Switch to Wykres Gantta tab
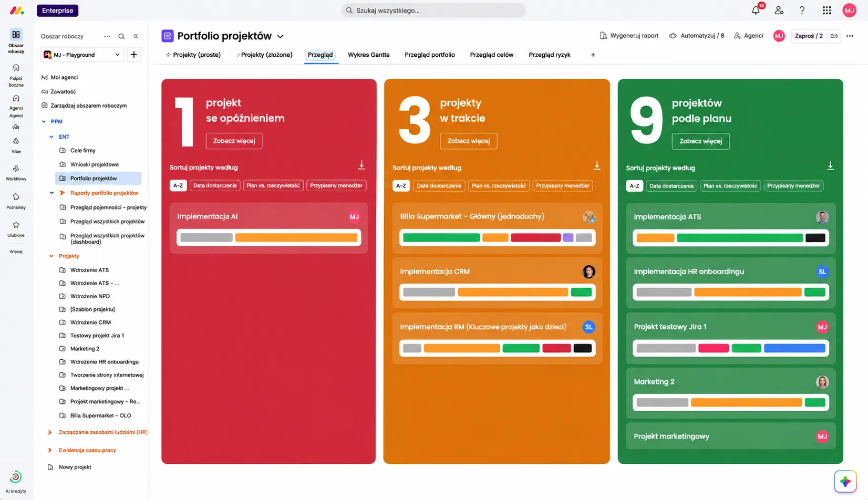Image resolution: width=868 pixels, height=500 pixels. click(369, 55)
